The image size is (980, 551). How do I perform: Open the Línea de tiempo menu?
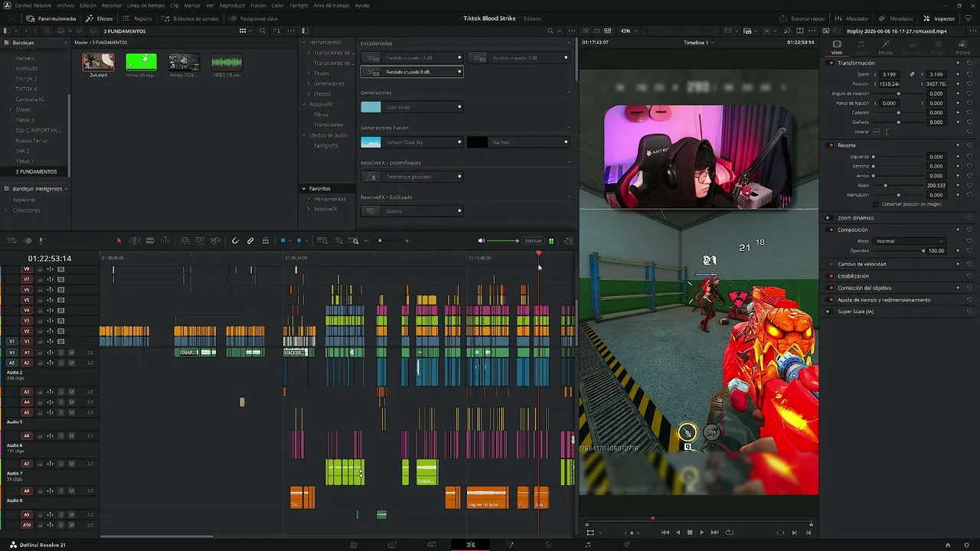(145, 5)
